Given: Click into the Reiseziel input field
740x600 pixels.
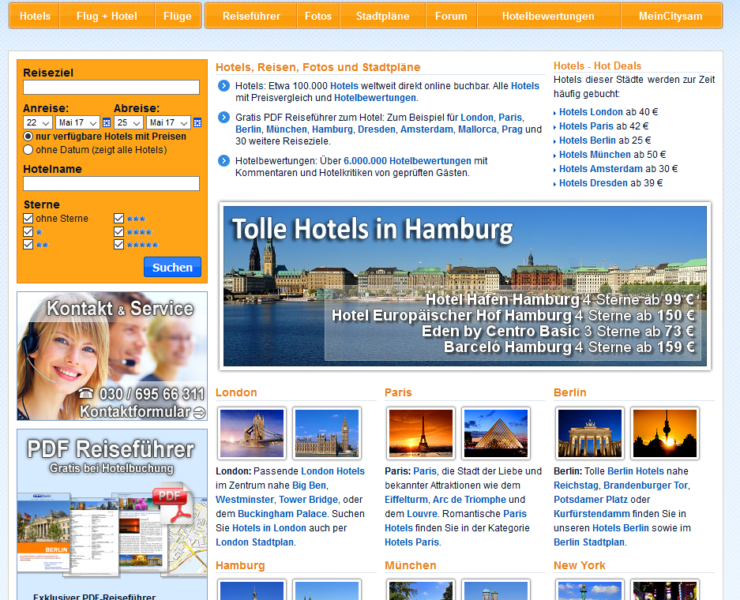Looking at the screenshot, I should pos(111,87).
